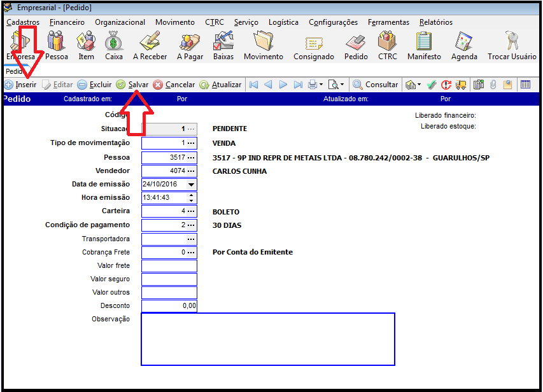Open the Pessoa lookup ellipsis button
The image size is (543, 392).
[191, 157]
